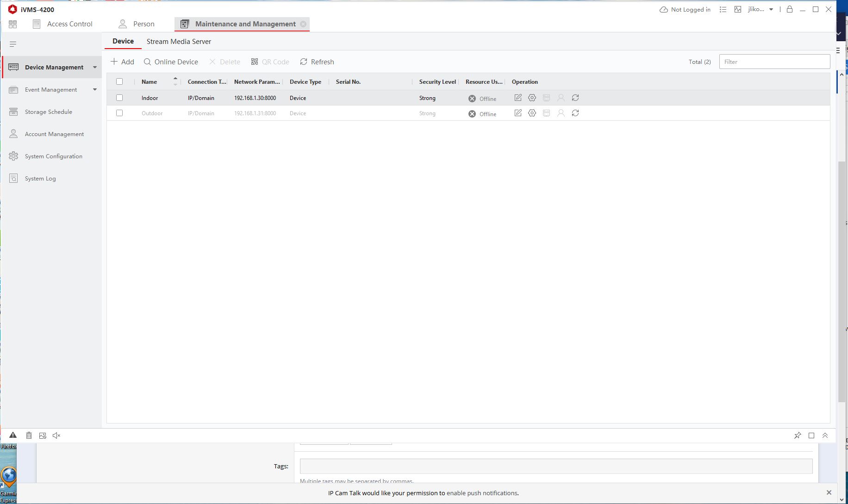Switch to Stream Media Server tab
The height and width of the screenshot is (504, 848).
179,42
